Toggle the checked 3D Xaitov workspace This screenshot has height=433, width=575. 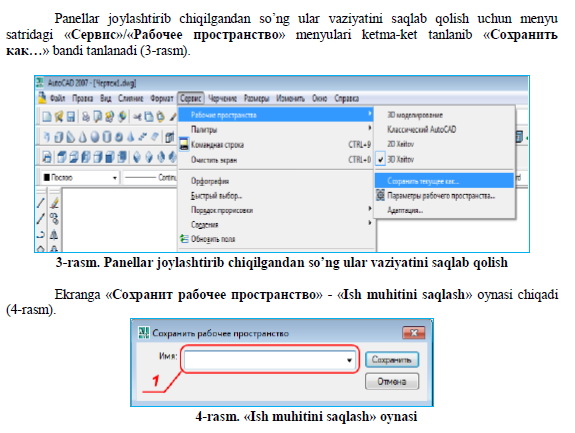(400, 159)
